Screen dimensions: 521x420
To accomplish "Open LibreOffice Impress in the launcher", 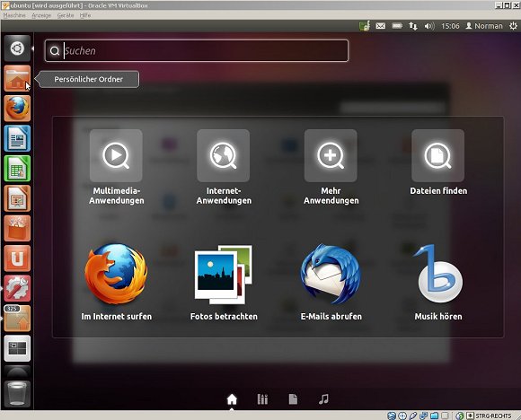I will point(17,198).
